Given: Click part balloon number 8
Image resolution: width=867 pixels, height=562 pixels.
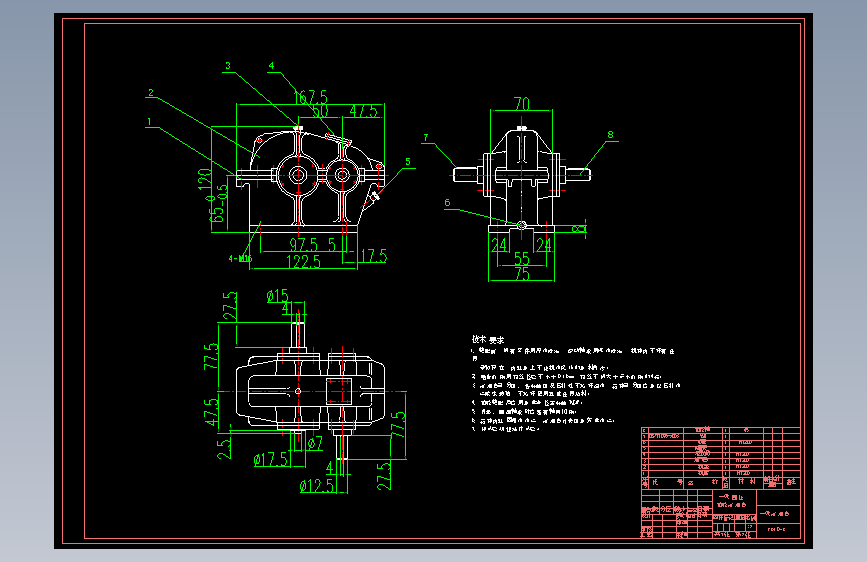Looking at the screenshot, I should [x=610, y=134].
